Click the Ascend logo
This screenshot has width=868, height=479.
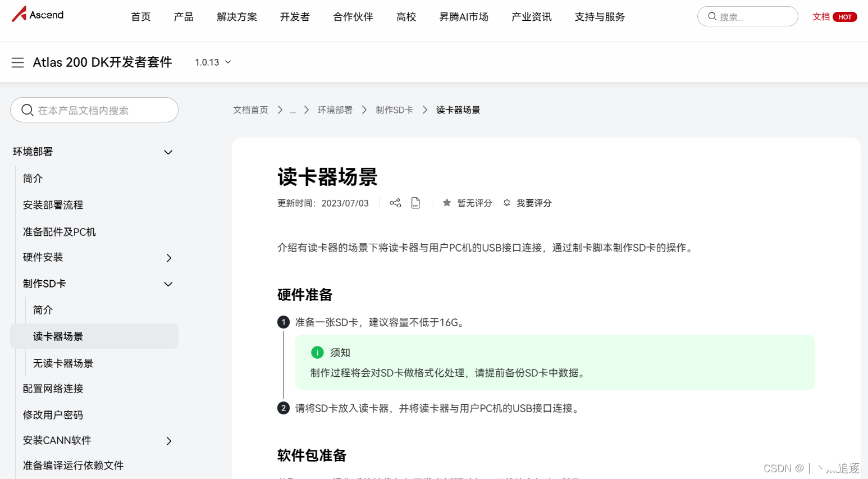pyautogui.click(x=38, y=14)
